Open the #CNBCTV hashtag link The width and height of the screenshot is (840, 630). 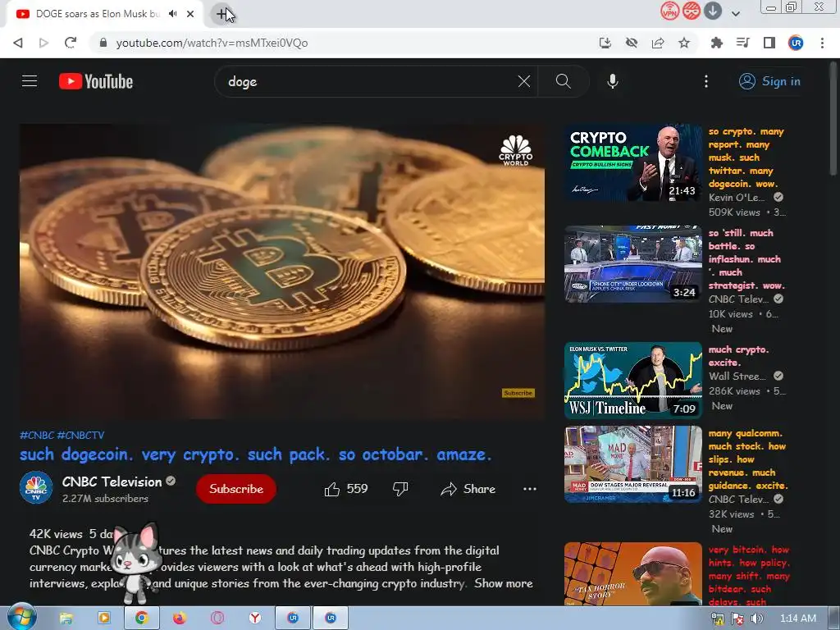80,435
